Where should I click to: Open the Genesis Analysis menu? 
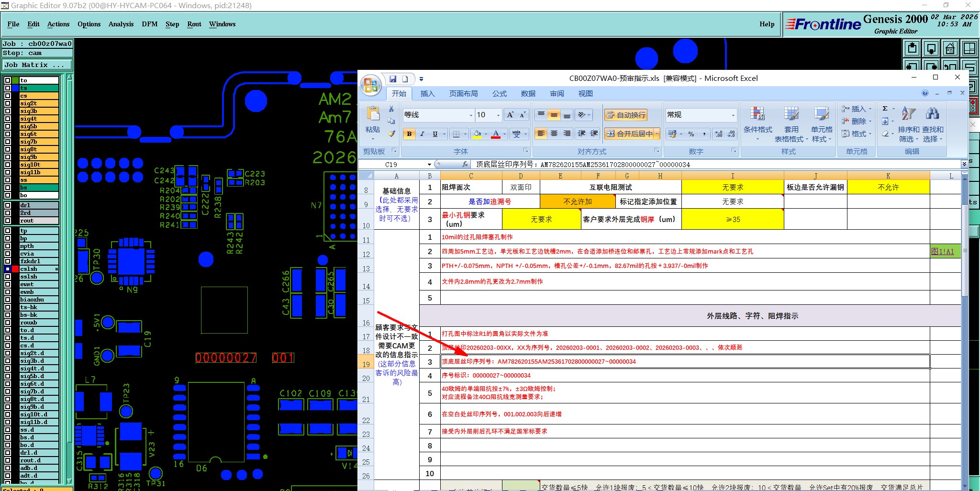pyautogui.click(x=121, y=24)
